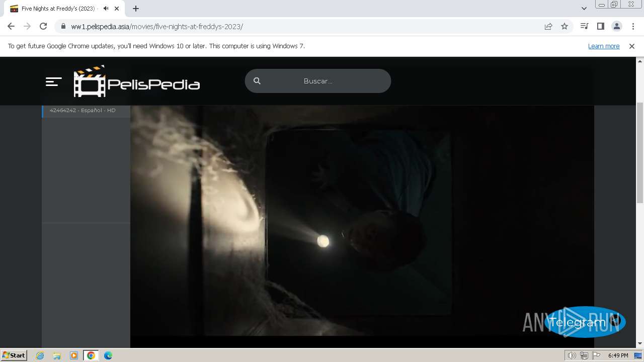Open File Explorer from taskbar
This screenshot has width=644, height=362.
tap(57, 355)
